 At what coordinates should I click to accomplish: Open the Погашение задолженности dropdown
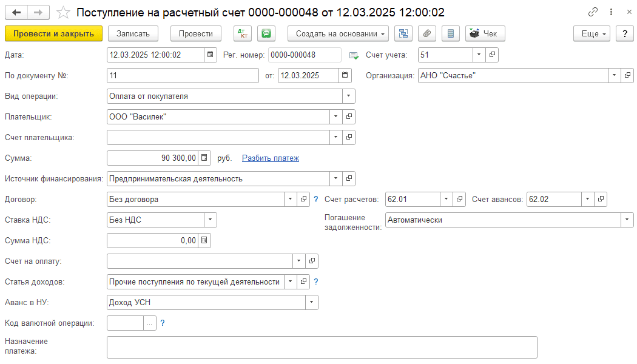click(627, 220)
